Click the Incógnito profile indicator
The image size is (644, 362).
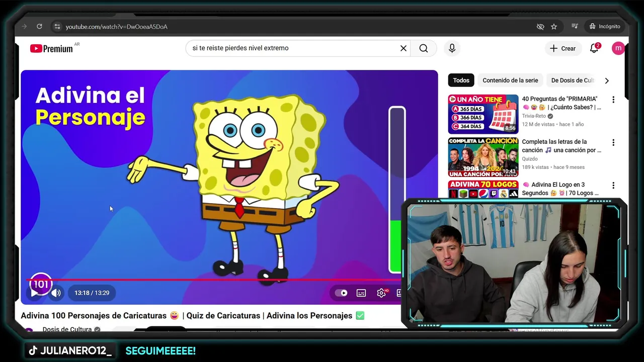click(605, 26)
